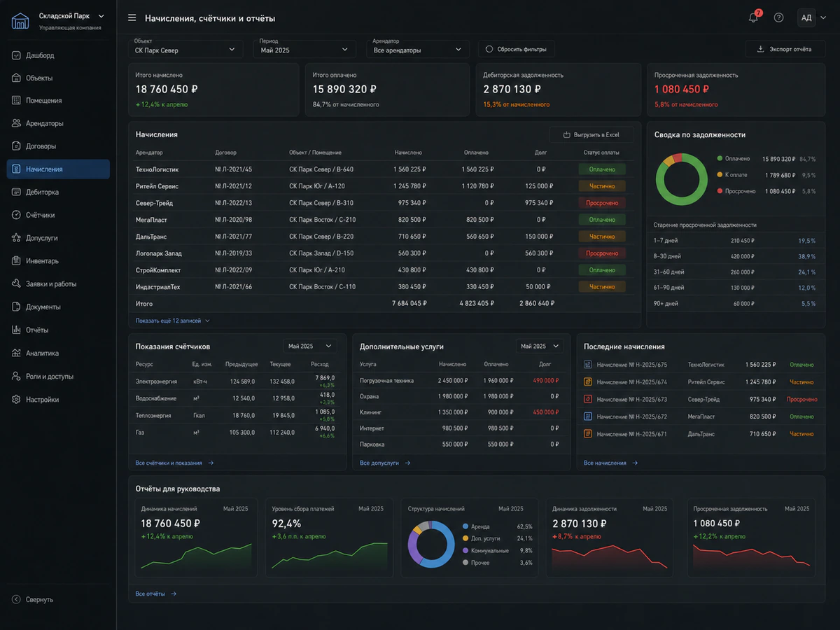The height and width of the screenshot is (630, 840).
Task: Open the Документы menu item
Action: [x=58, y=307]
